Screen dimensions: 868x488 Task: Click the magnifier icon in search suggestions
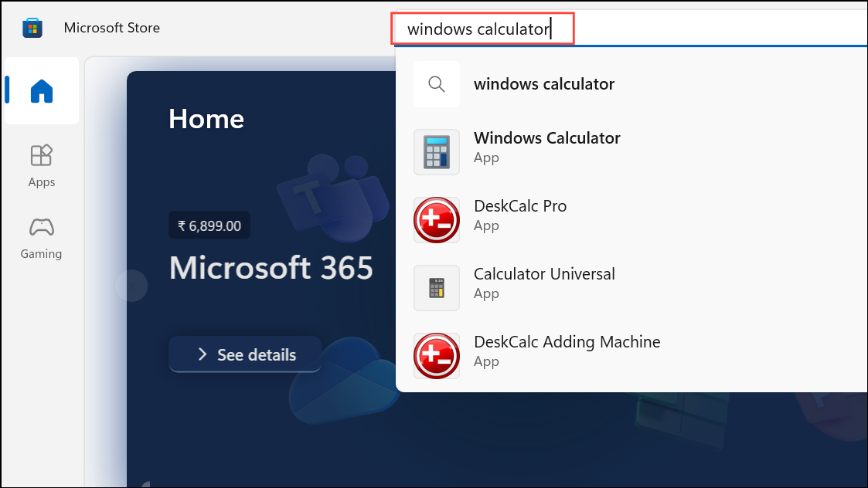(x=437, y=84)
